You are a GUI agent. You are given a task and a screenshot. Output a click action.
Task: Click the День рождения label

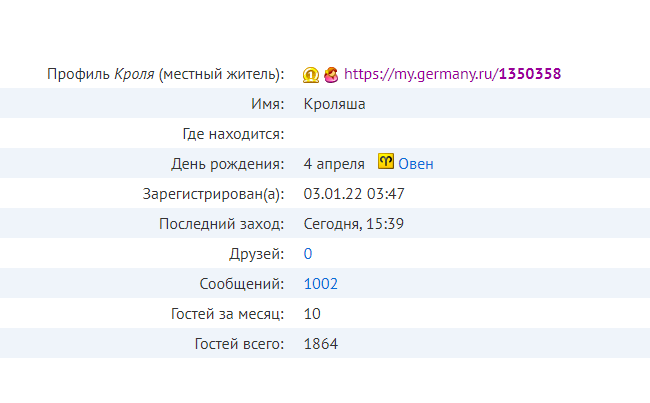click(x=228, y=164)
